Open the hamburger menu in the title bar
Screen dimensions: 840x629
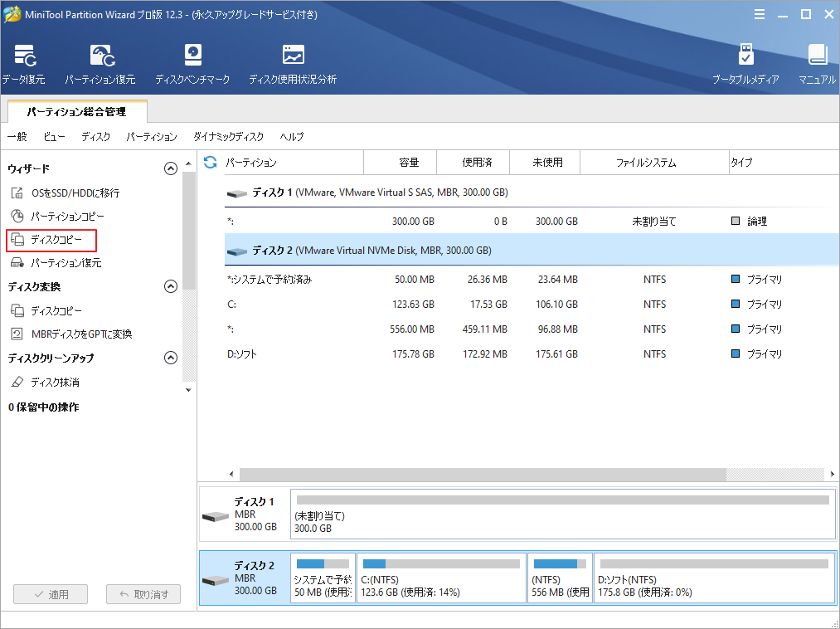tap(760, 14)
